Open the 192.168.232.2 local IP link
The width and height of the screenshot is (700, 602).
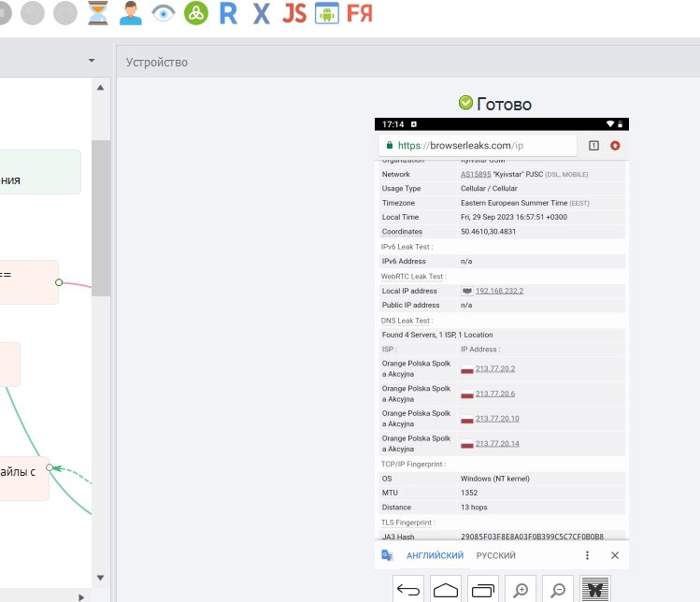pyautogui.click(x=499, y=291)
